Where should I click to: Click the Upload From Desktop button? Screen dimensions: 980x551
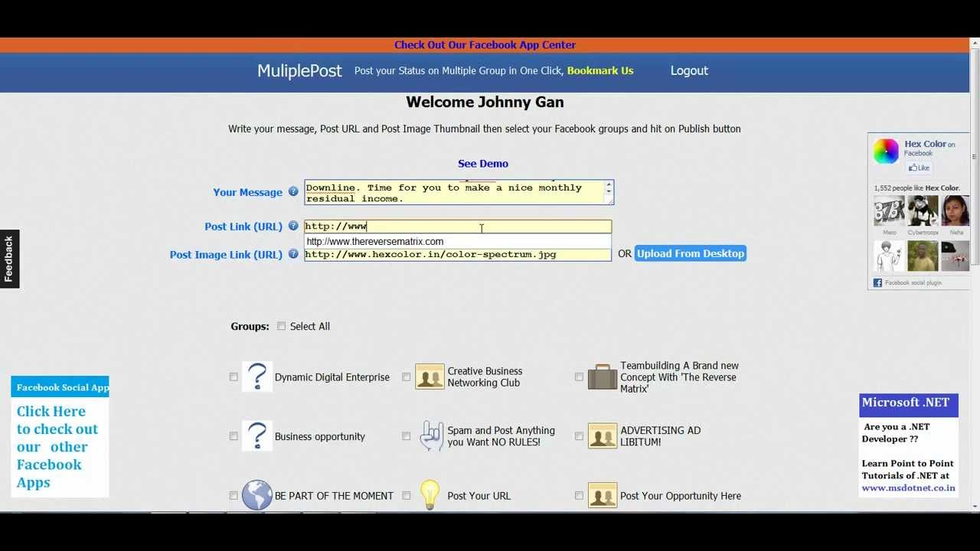coord(691,253)
